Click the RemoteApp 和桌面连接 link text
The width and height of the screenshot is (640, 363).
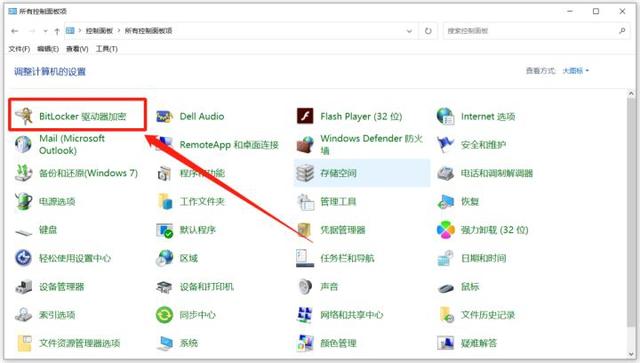229,145
